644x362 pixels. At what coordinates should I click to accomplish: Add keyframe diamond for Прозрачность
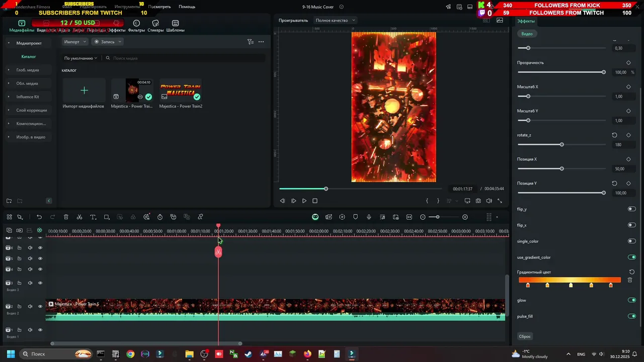pos(628,63)
